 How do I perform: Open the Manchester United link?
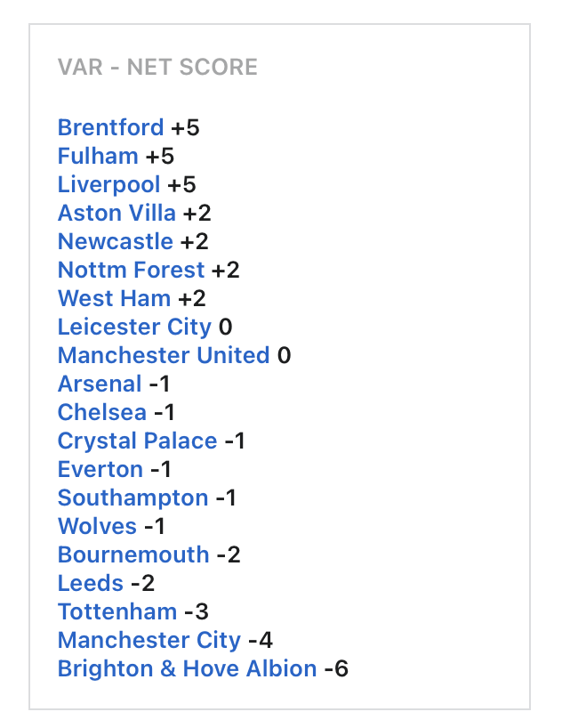[x=164, y=355]
